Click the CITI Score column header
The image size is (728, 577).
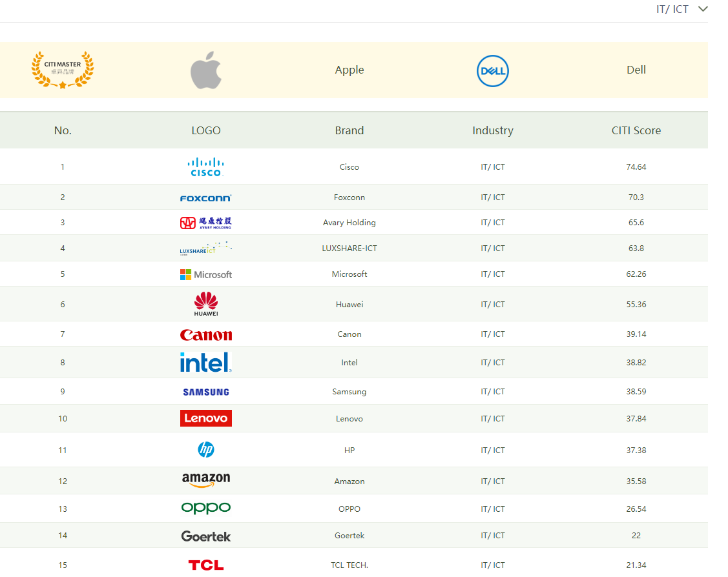click(x=636, y=130)
